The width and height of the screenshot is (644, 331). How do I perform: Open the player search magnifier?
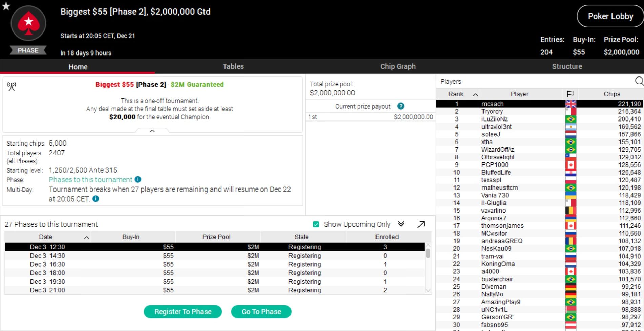point(639,81)
